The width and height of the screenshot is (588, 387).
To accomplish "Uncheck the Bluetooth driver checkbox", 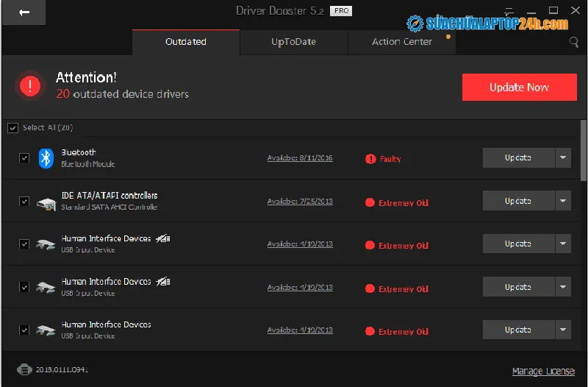I will click(x=24, y=158).
